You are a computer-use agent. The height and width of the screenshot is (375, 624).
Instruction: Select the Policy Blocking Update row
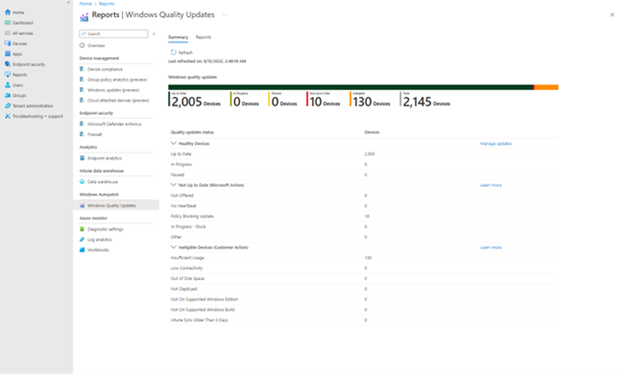tap(363, 216)
